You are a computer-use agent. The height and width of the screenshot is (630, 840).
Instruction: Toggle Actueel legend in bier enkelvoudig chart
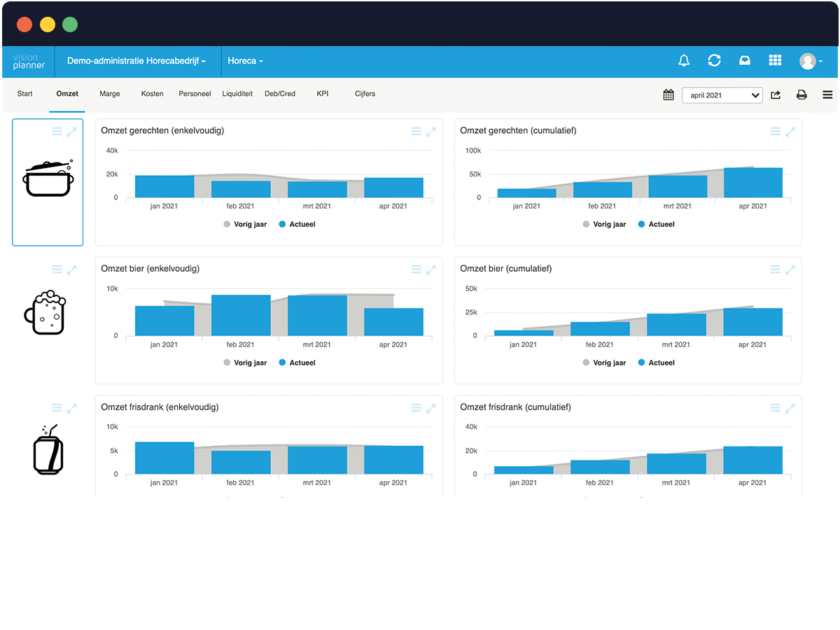297,363
